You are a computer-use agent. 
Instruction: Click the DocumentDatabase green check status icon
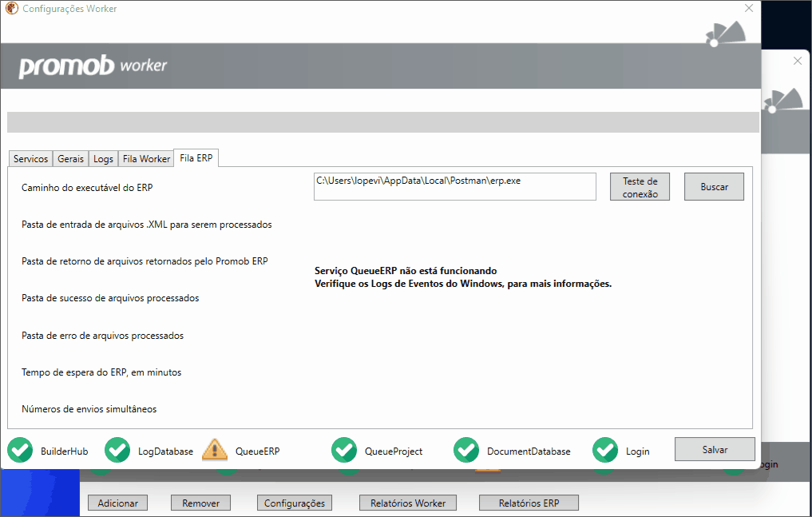[x=466, y=450]
